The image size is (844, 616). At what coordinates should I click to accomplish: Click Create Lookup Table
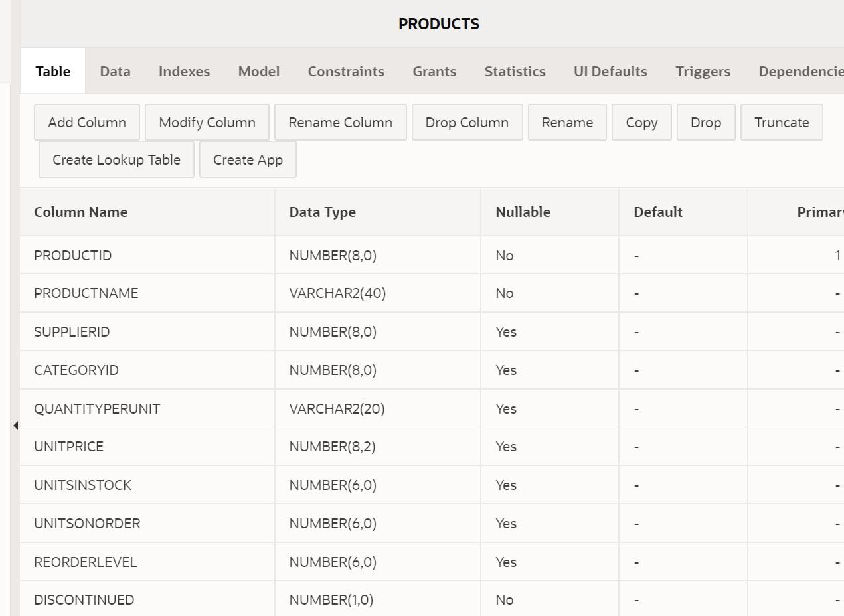click(x=116, y=159)
